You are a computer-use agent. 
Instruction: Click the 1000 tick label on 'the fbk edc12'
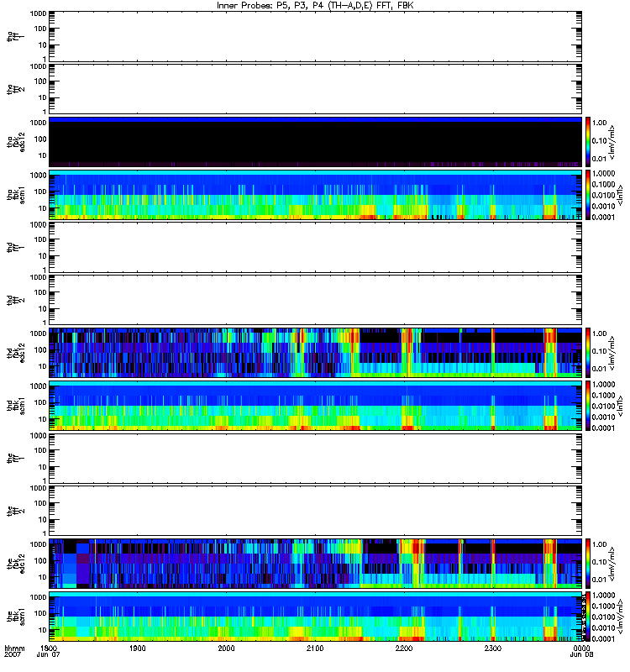(x=38, y=544)
